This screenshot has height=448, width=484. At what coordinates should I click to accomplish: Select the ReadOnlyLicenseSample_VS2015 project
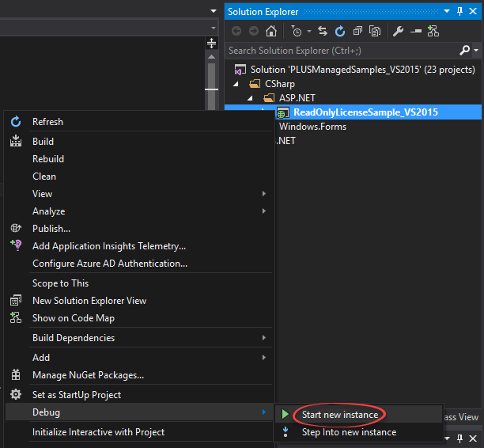coord(365,112)
